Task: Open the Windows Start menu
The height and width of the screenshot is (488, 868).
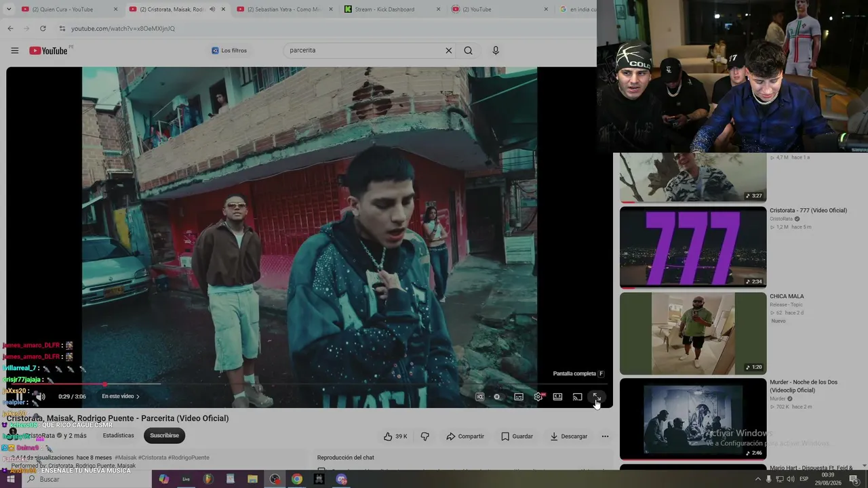Action: tap(10, 479)
